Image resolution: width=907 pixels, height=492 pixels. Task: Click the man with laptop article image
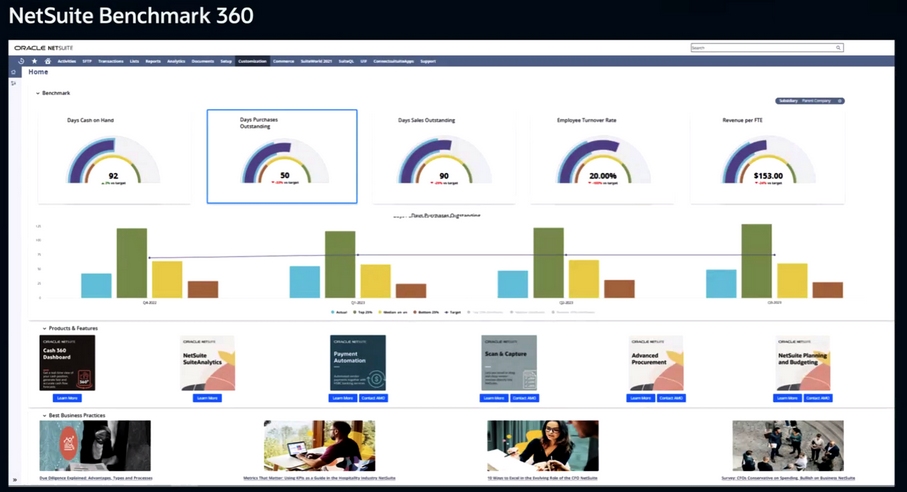click(x=319, y=446)
